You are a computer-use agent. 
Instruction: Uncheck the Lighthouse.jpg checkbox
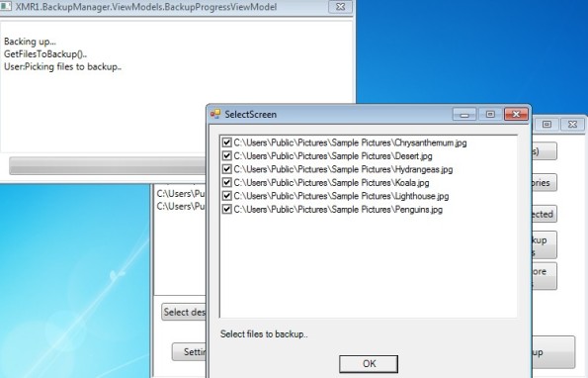226,196
